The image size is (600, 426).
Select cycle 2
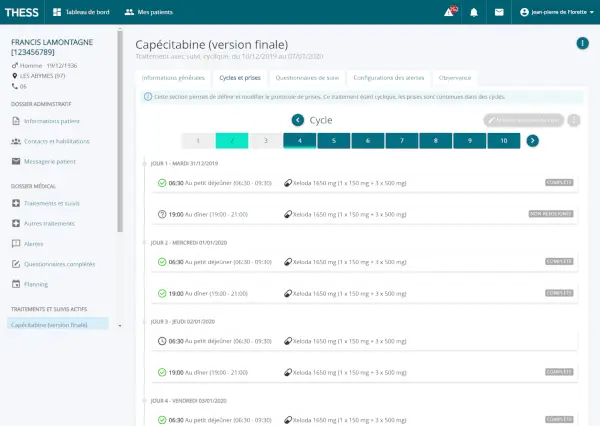[232, 141]
